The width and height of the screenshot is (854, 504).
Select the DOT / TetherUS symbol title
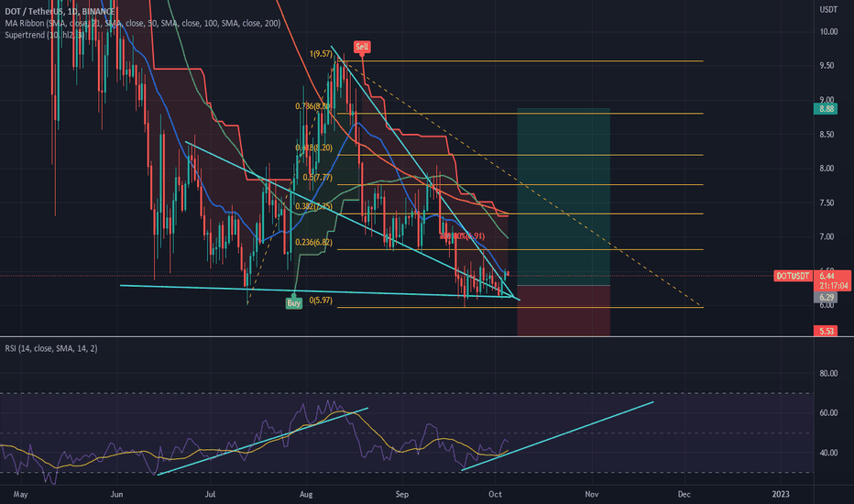(60, 11)
